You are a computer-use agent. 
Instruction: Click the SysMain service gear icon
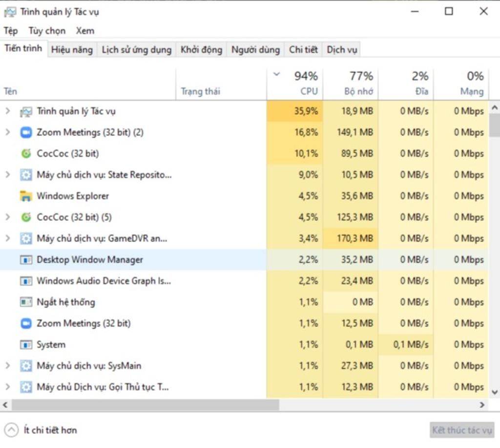(x=26, y=365)
